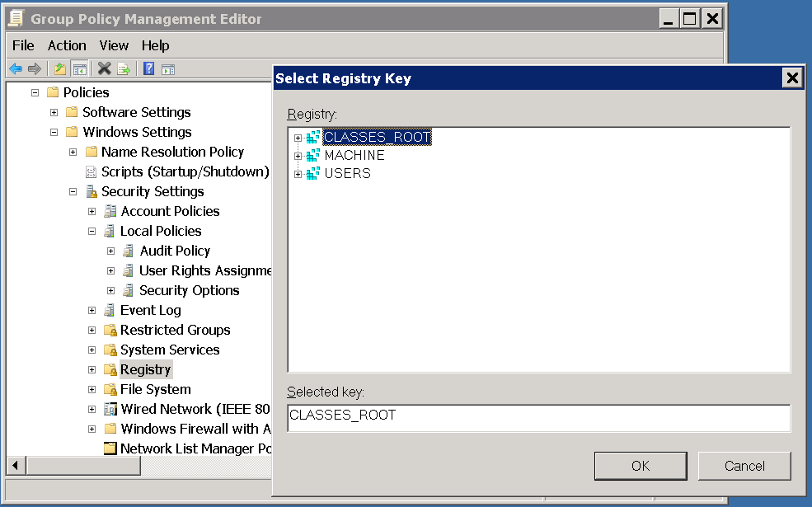
Task: Click the MACHINE registry hive icon
Action: [313, 155]
